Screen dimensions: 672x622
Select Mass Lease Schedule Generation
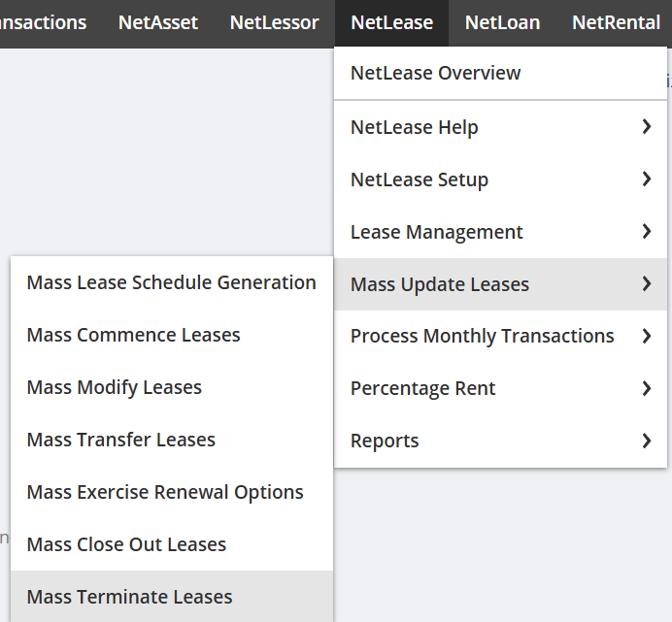click(171, 282)
